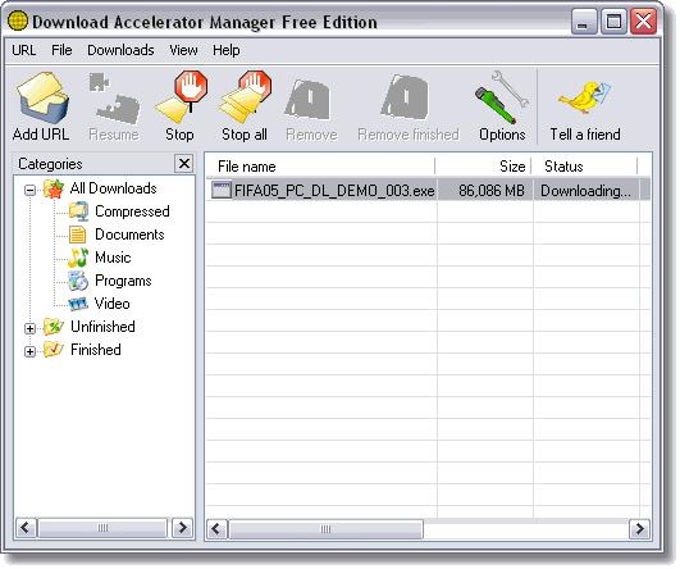Expand the Unfinished tree node

(x=30, y=328)
